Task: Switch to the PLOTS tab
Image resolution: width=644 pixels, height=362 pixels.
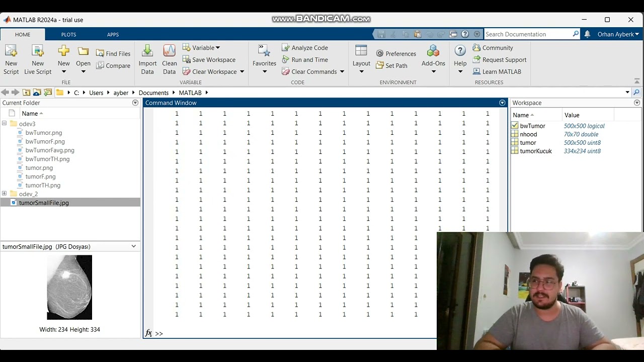Action: tap(68, 35)
